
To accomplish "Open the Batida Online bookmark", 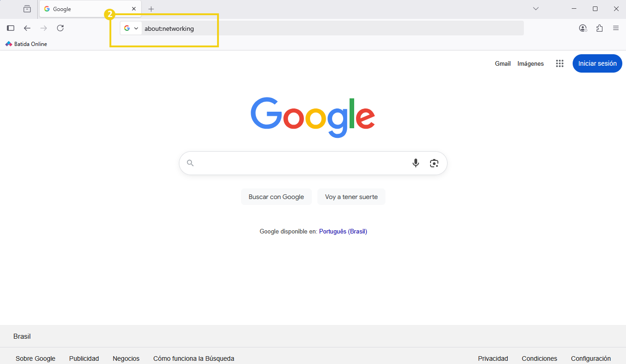I will (x=26, y=44).
